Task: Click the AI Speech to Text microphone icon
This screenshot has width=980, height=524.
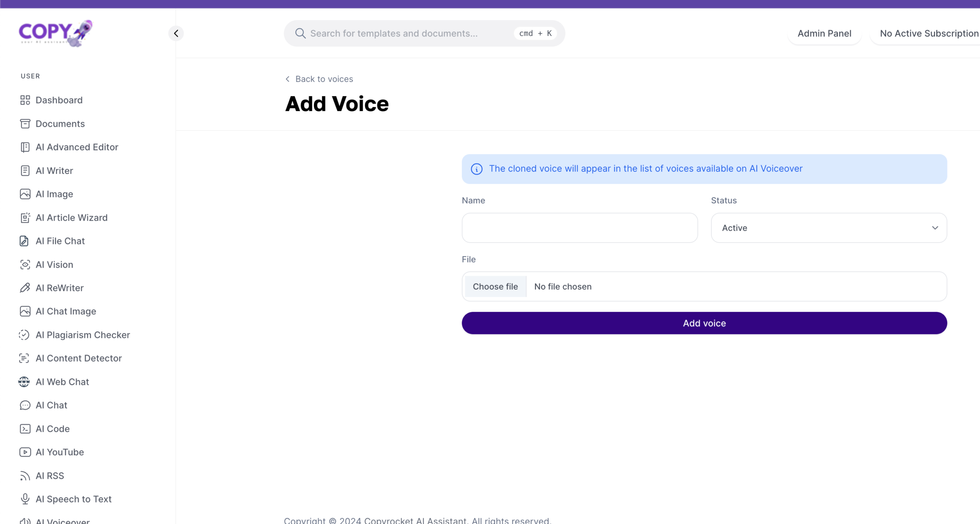Action: click(x=25, y=499)
